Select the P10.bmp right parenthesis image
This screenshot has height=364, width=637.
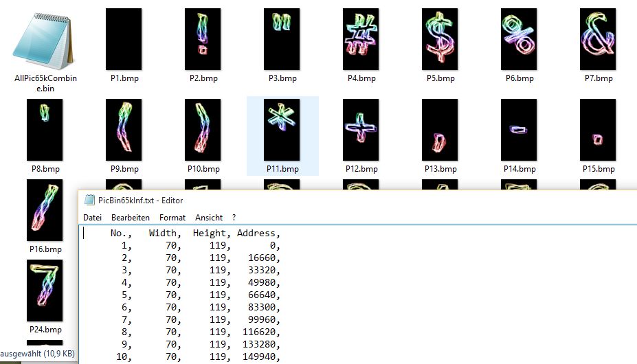[x=203, y=130]
